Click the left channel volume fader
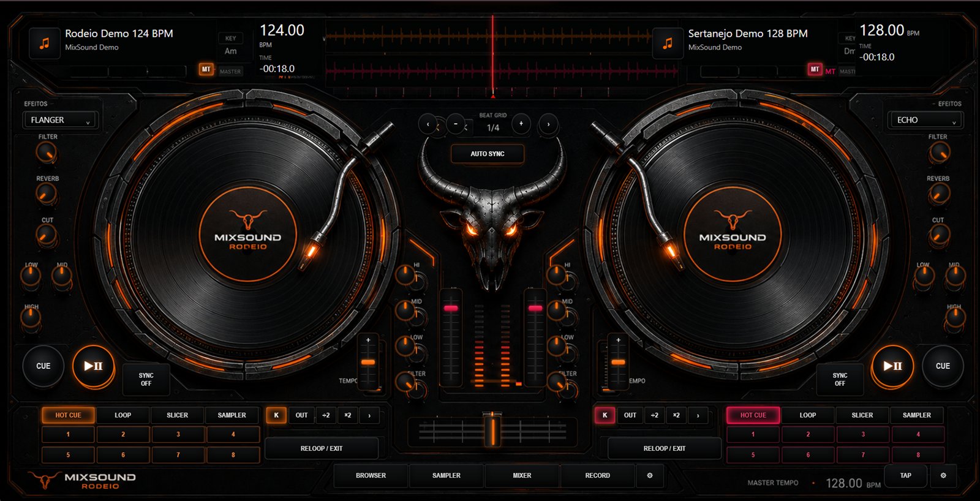The image size is (980, 501). (x=451, y=308)
